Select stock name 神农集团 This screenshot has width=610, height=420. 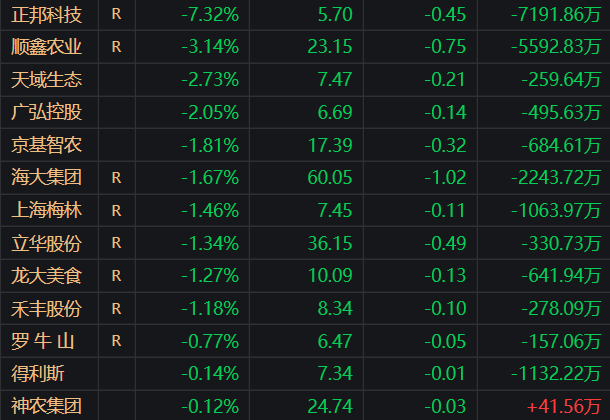(x=46, y=406)
